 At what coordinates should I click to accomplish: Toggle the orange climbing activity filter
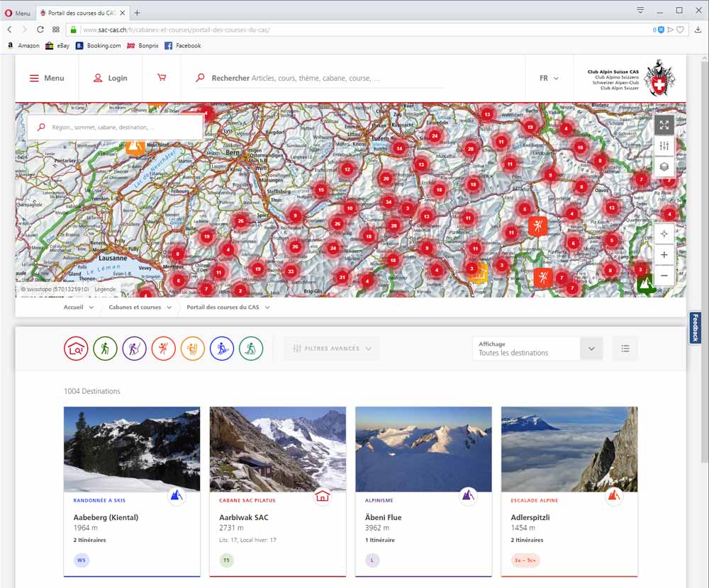click(x=192, y=349)
